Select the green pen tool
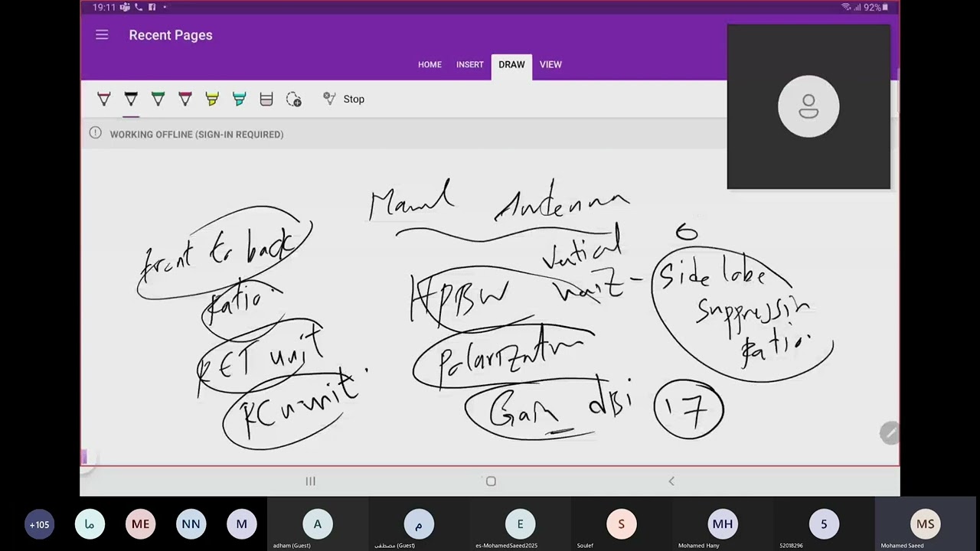The width and height of the screenshot is (980, 551). point(158,99)
